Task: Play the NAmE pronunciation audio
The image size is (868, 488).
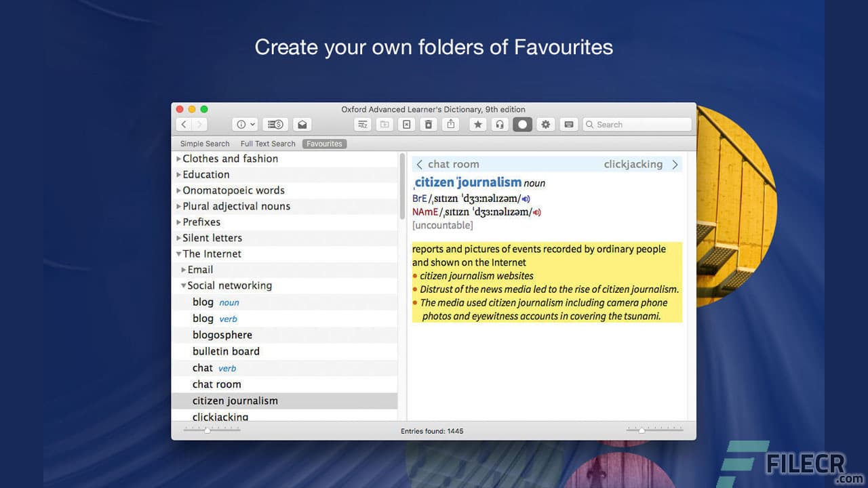Action: pyautogui.click(x=536, y=212)
